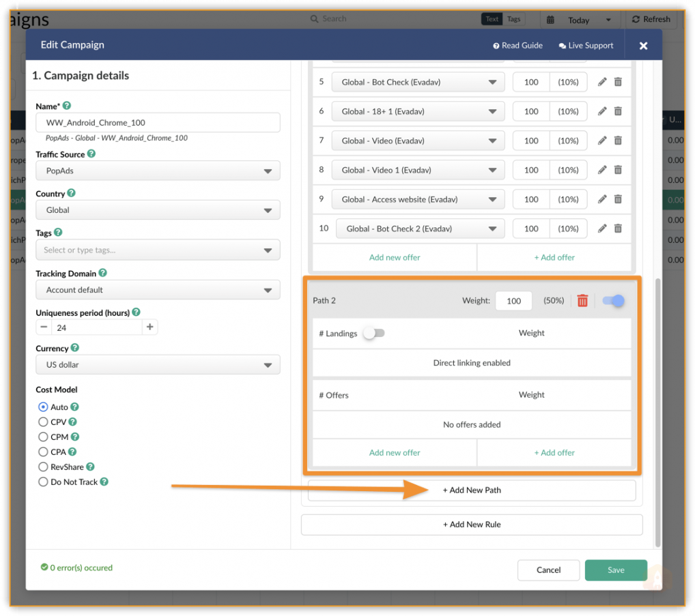Click the help icon beside the CPA option
The width and height of the screenshot is (695, 616).
pos(72,452)
